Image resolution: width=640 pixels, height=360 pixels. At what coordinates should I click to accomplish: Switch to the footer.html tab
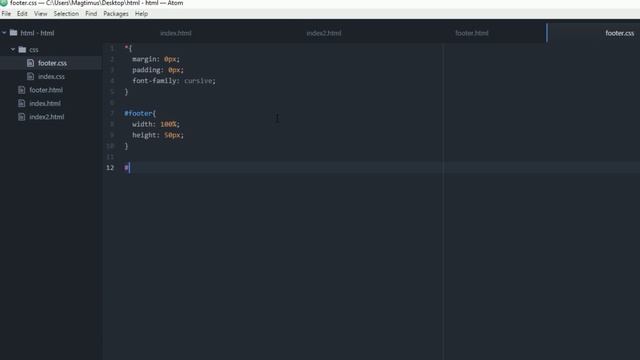pyautogui.click(x=472, y=33)
